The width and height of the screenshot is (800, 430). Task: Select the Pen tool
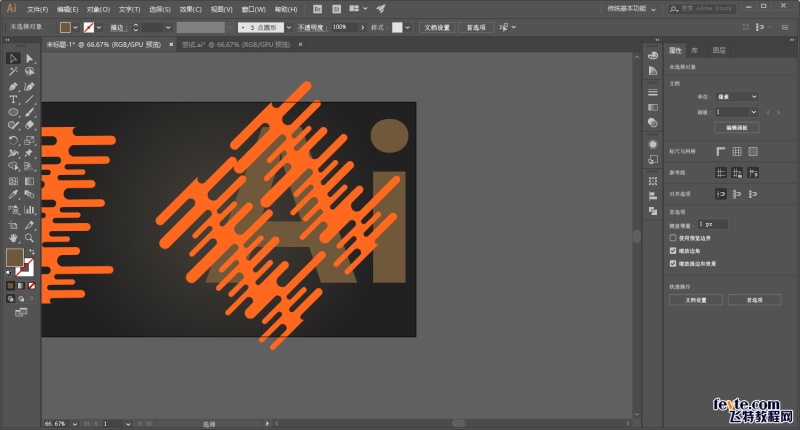(x=13, y=86)
